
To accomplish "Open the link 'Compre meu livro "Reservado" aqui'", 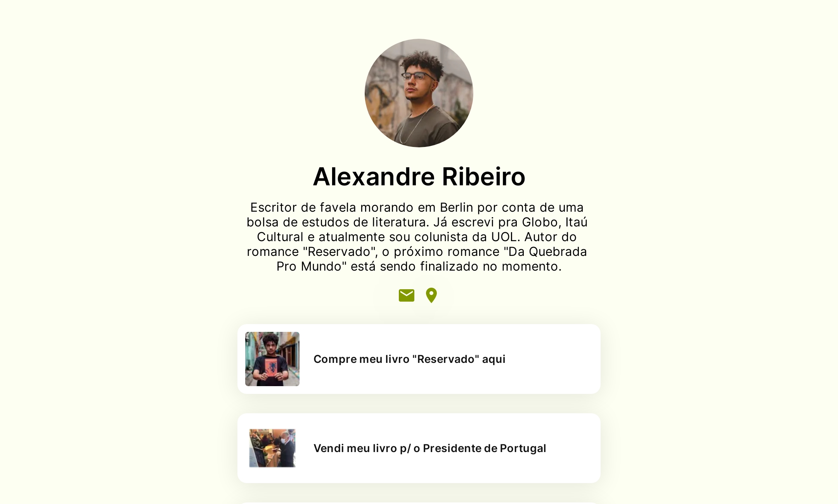I will tap(409, 359).
